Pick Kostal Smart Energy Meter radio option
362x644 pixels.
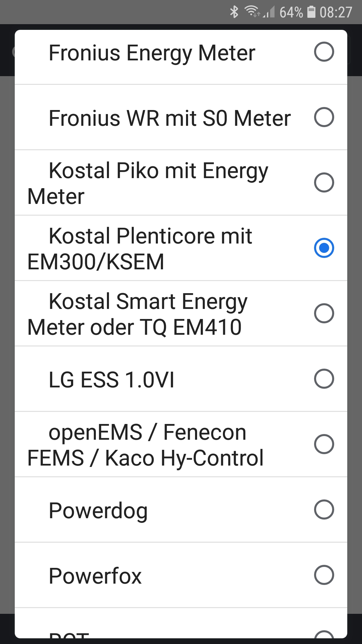coord(324,313)
